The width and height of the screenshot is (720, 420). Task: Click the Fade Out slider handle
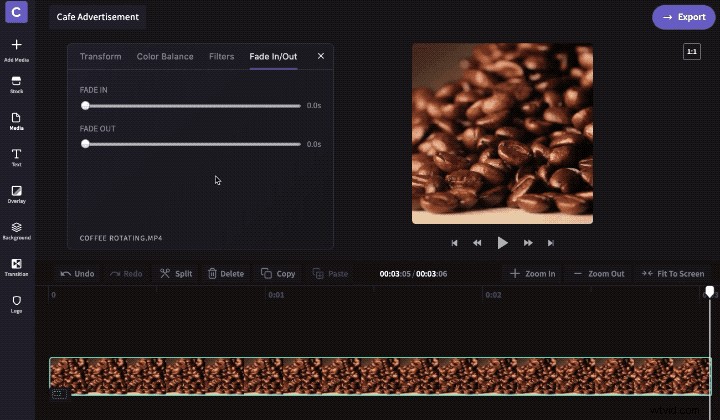pos(85,144)
